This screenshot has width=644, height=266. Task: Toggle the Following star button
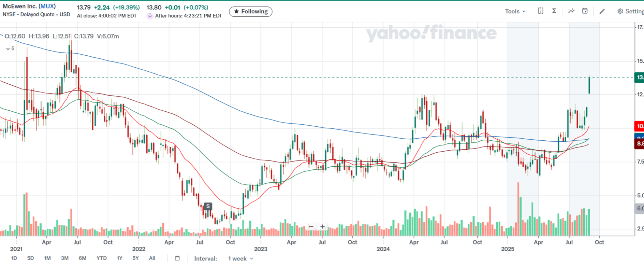click(x=251, y=12)
